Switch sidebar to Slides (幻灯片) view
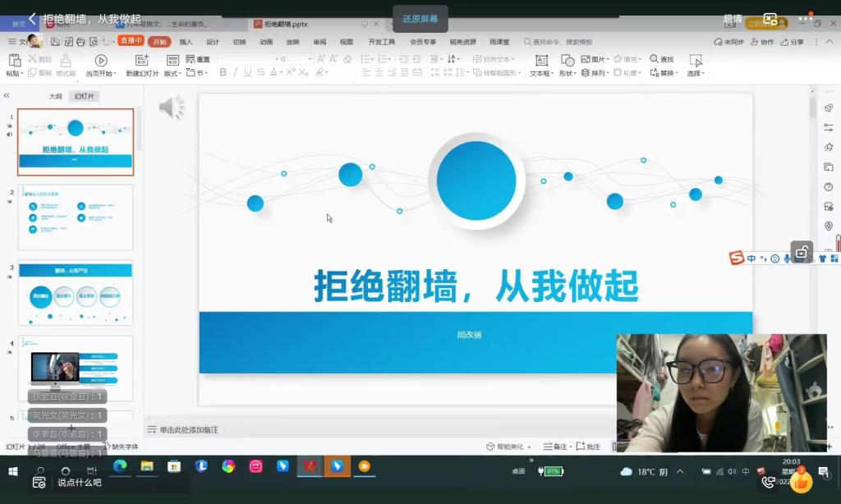This screenshot has width=841, height=504. [x=85, y=97]
